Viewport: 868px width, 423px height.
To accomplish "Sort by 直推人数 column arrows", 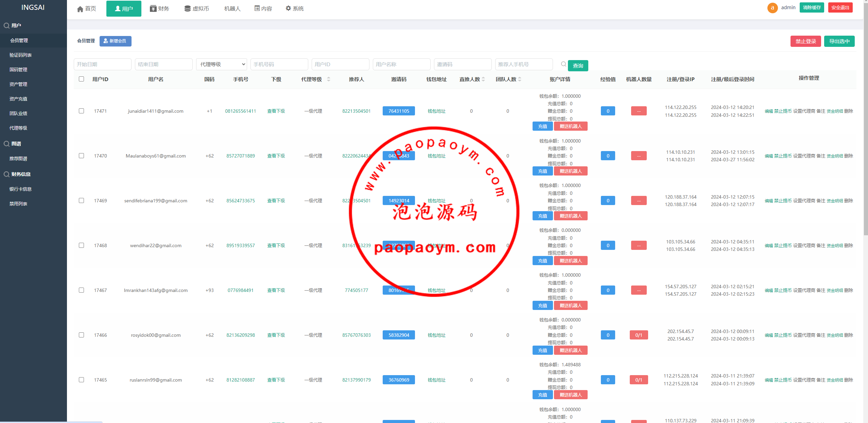I will pyautogui.click(x=483, y=79).
